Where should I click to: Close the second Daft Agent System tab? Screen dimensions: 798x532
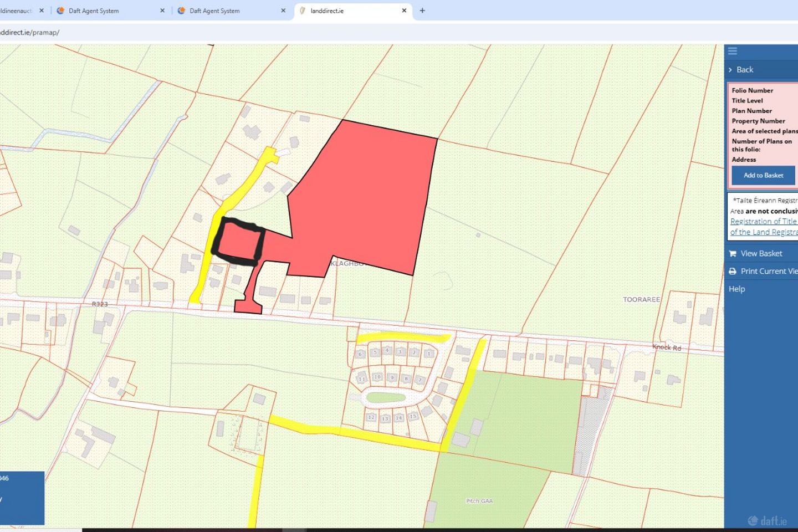click(283, 11)
